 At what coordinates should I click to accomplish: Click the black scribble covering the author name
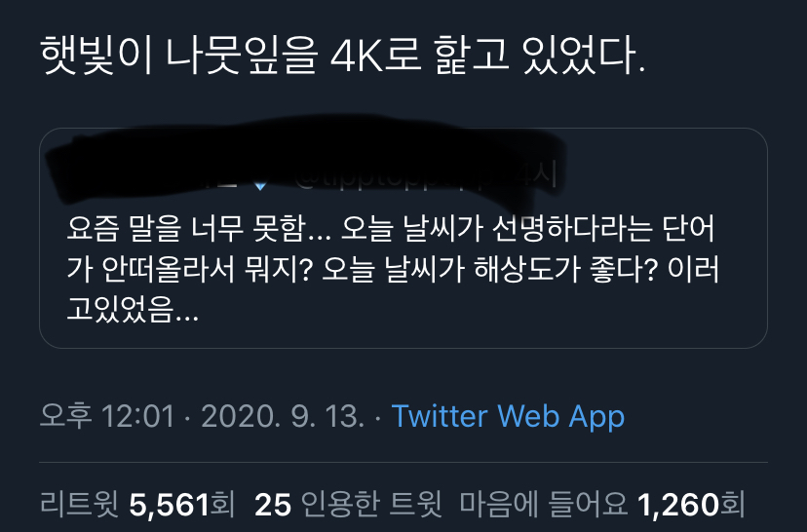pyautogui.click(x=304, y=154)
